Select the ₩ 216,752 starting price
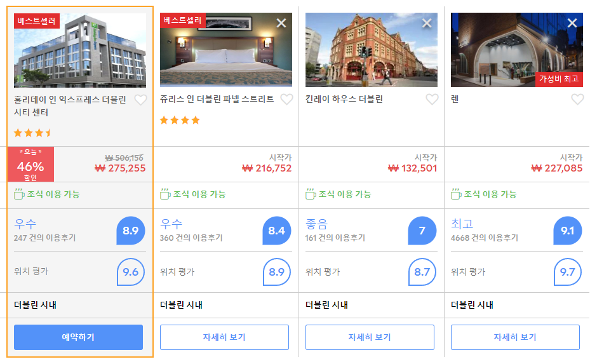The width and height of the screenshot is (590, 364). coord(267,168)
